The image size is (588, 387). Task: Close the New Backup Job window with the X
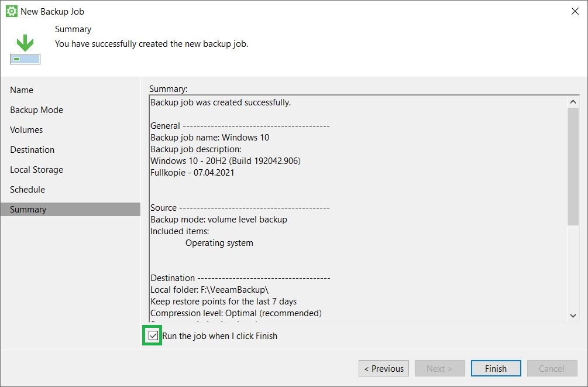575,11
